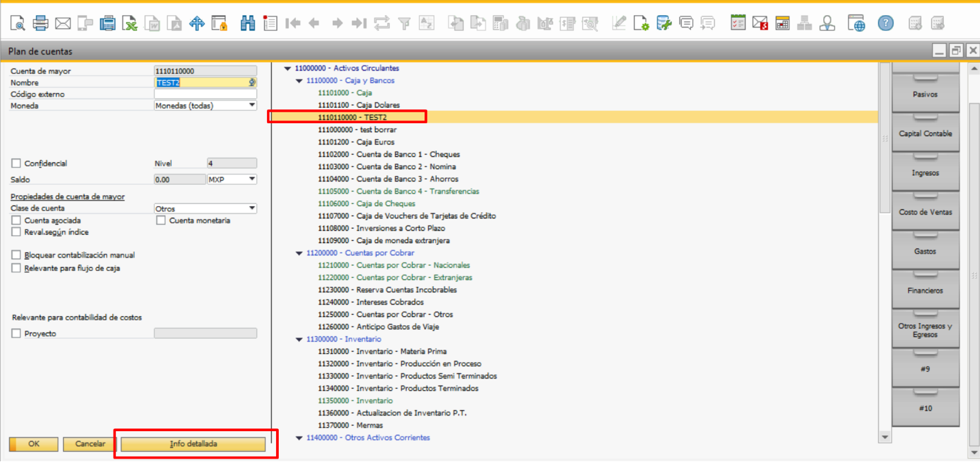This screenshot has height=462, width=980.
Task: Open the Moneda dropdown
Action: pyautogui.click(x=252, y=105)
